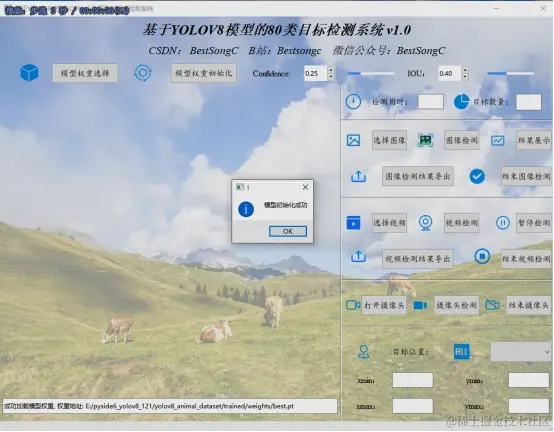Click the crossed-out camera icon

(493, 305)
